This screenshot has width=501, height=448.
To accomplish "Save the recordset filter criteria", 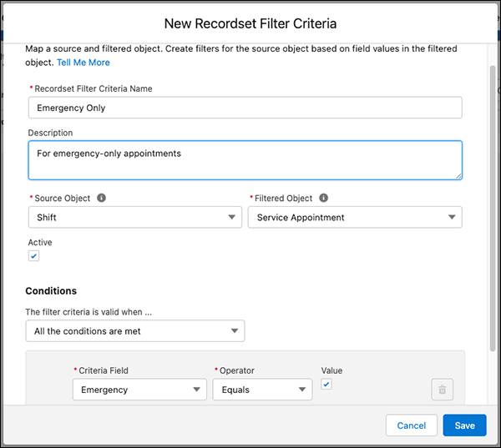I will 464,425.
